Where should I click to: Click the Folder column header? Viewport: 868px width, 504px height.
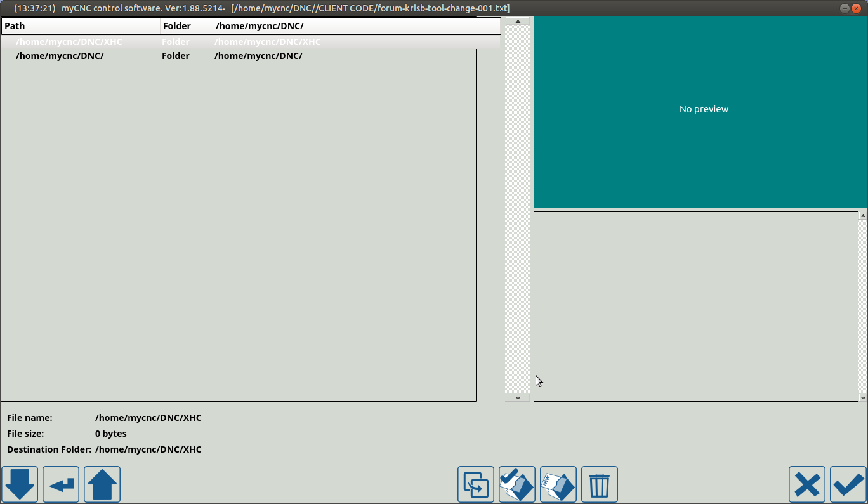186,26
